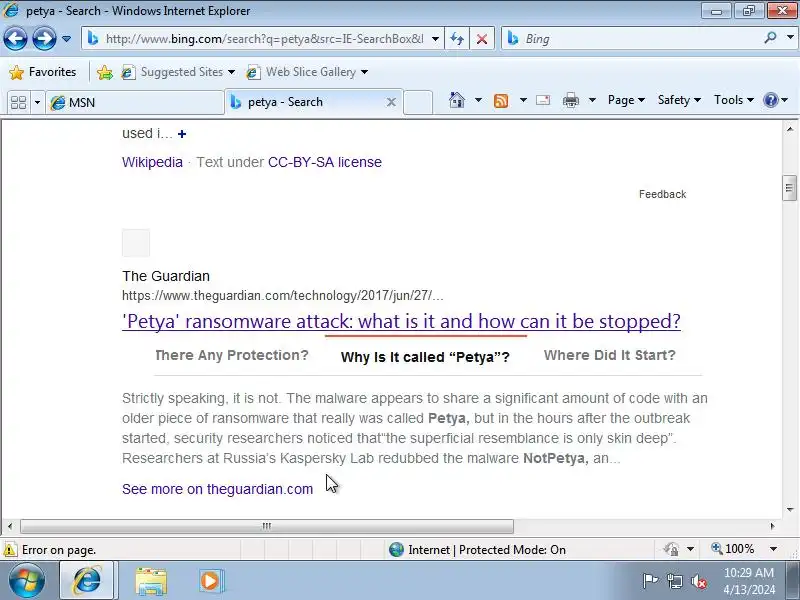
Task: Select There Any Protection? tab
Action: click(232, 355)
